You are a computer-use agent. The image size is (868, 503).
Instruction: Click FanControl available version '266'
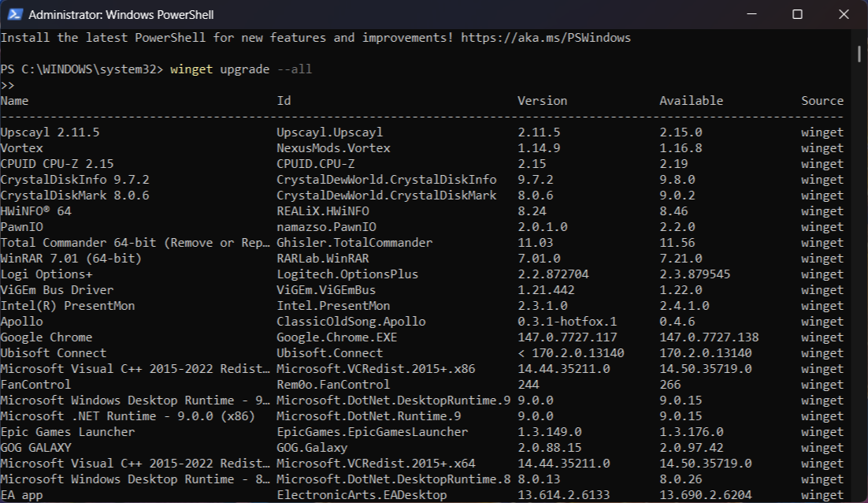pos(670,385)
